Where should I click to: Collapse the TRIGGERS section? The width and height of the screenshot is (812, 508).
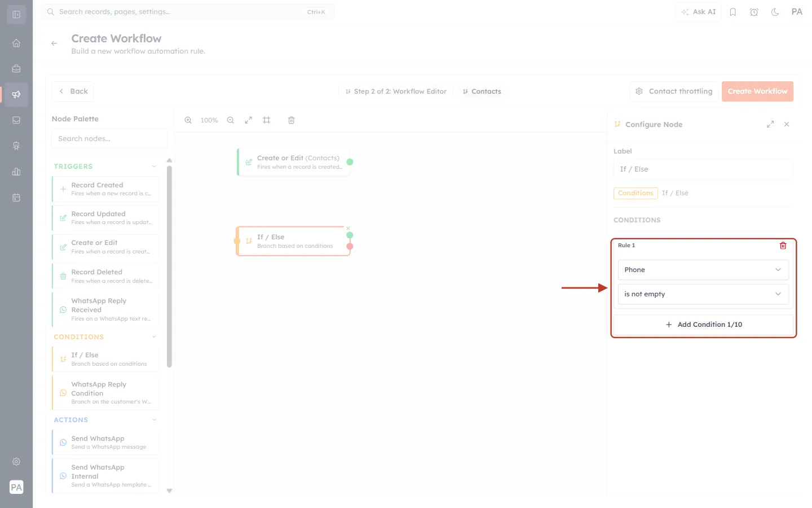154,167
